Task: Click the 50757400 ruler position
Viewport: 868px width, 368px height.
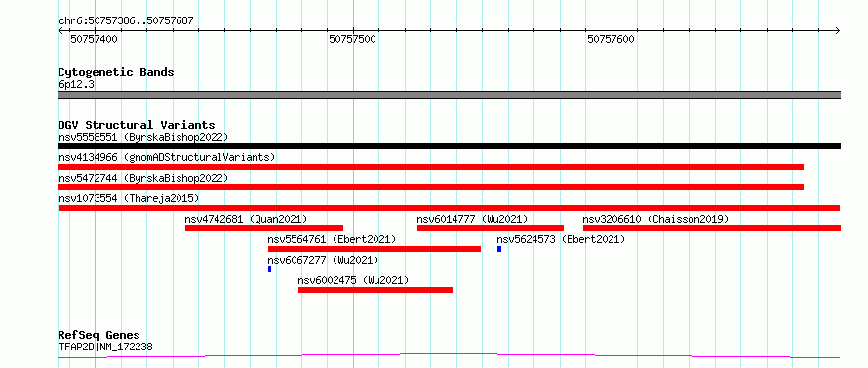Action: coord(94,39)
